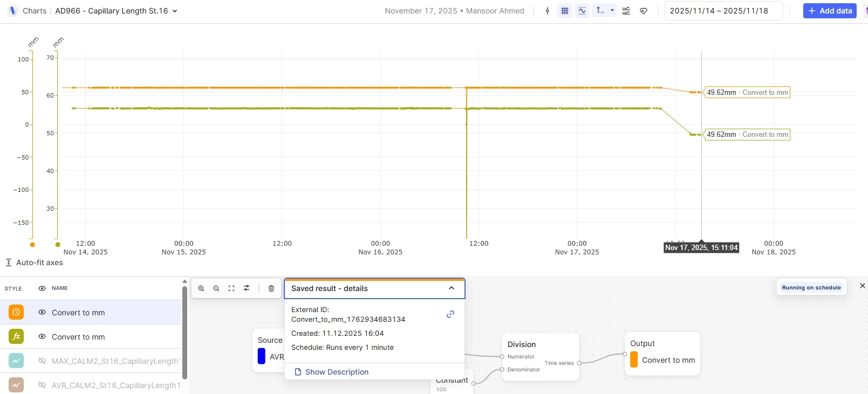Click the orange y-axis color dot

(32, 245)
